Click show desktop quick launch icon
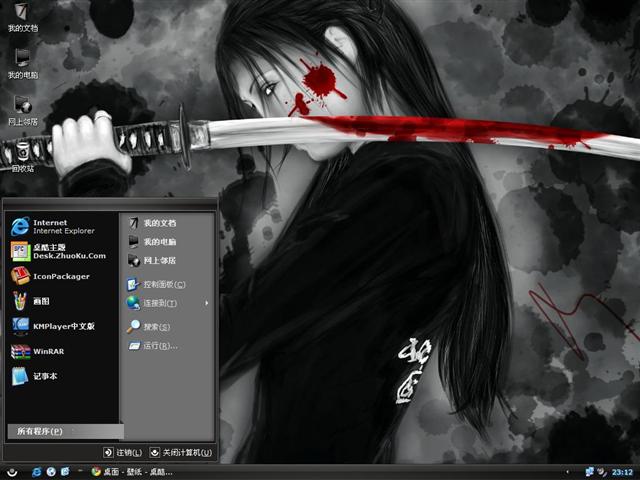640x480 pixels. (x=65, y=472)
